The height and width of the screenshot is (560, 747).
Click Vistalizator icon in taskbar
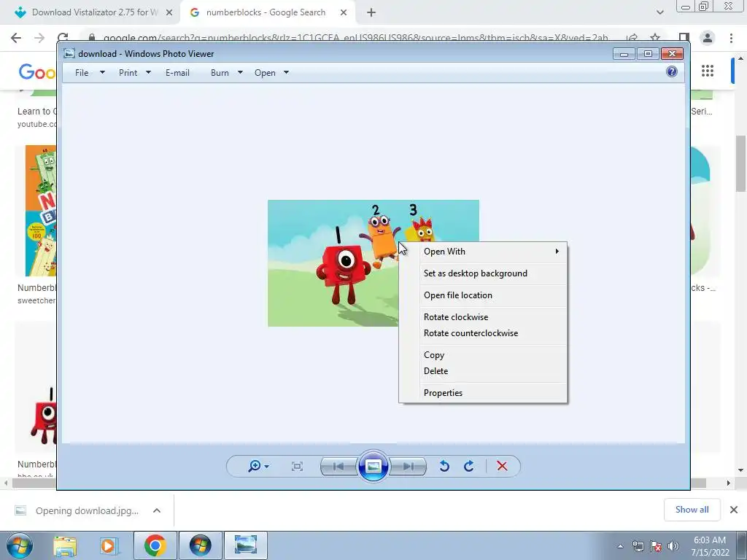click(x=200, y=545)
